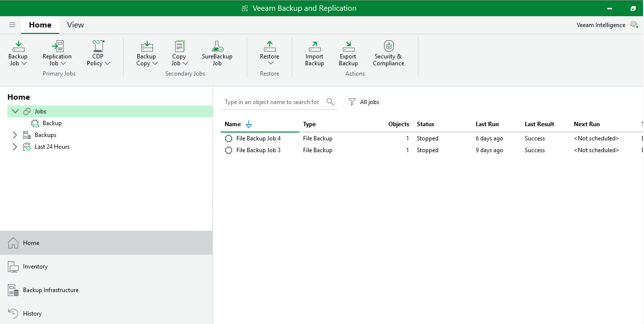Click the All jobs filter button
The height and width of the screenshot is (324, 644).
pos(364,102)
